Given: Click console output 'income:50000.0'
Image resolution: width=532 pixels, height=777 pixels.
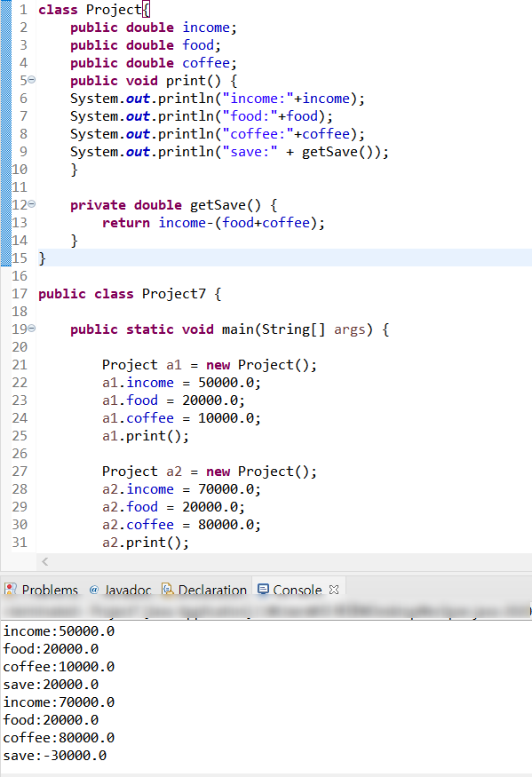Looking at the screenshot, I should pyautogui.click(x=59, y=631).
